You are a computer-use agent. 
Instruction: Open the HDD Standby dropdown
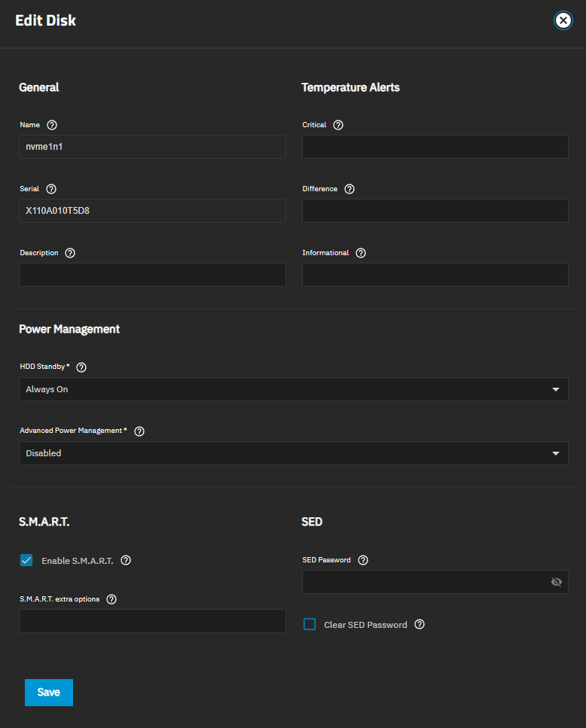[293, 389]
